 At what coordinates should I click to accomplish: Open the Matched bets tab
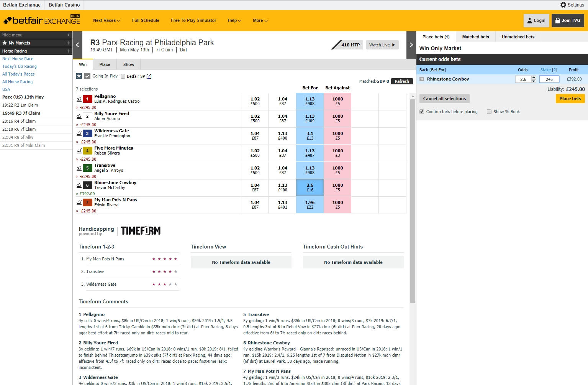coord(475,37)
